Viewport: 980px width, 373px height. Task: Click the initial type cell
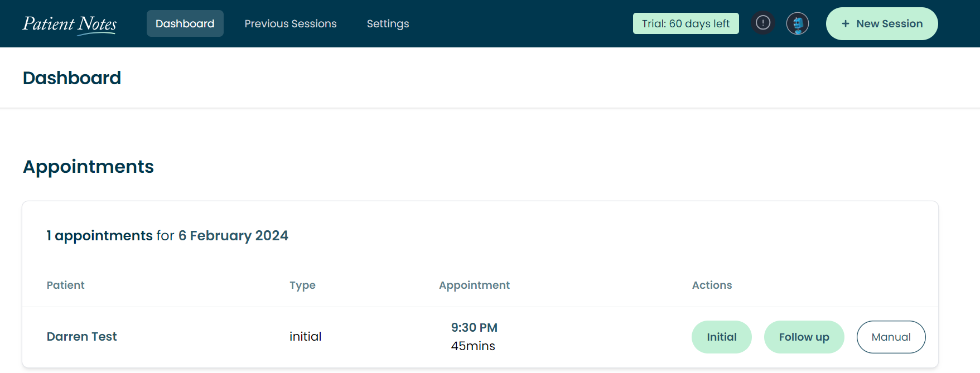pyautogui.click(x=306, y=336)
